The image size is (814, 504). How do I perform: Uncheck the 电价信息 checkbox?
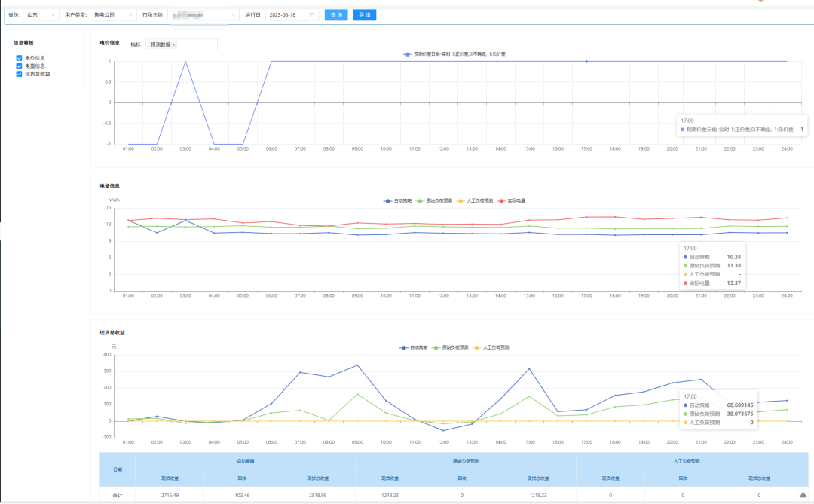tap(19, 58)
